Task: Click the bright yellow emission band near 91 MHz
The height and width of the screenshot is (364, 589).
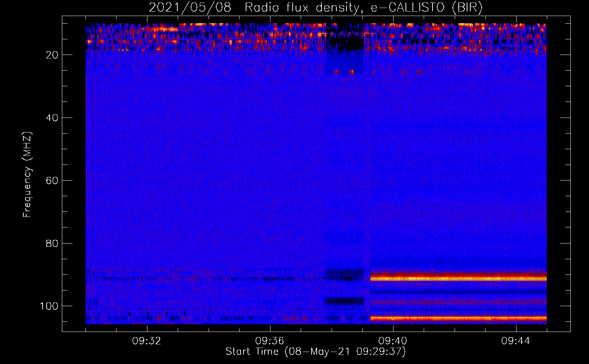Action: (458, 278)
